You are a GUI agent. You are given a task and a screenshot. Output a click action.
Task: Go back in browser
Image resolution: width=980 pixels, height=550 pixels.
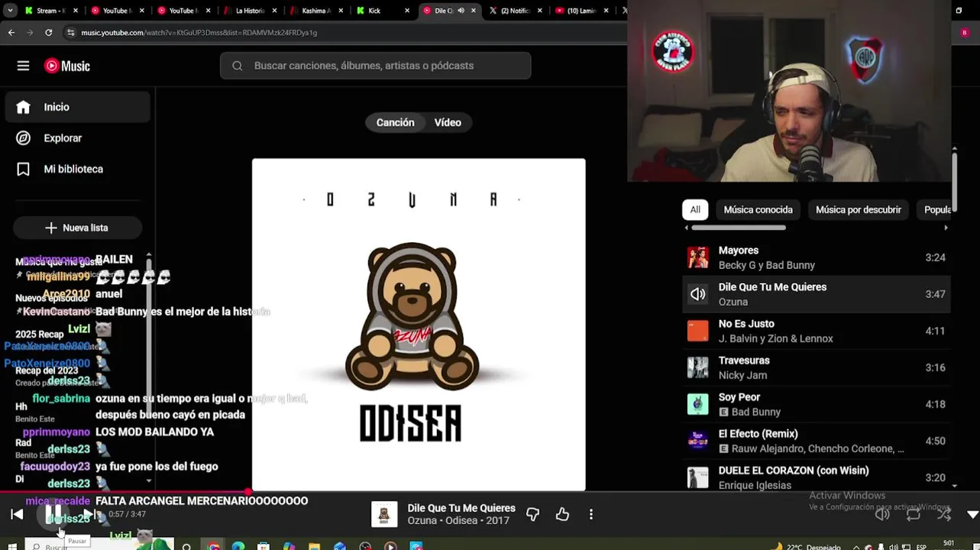(x=11, y=33)
